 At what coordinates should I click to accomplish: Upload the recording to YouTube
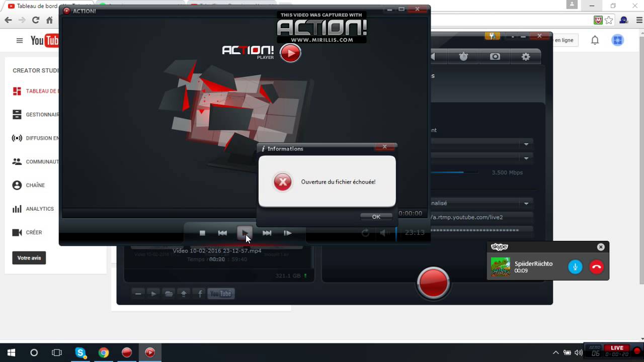221,294
